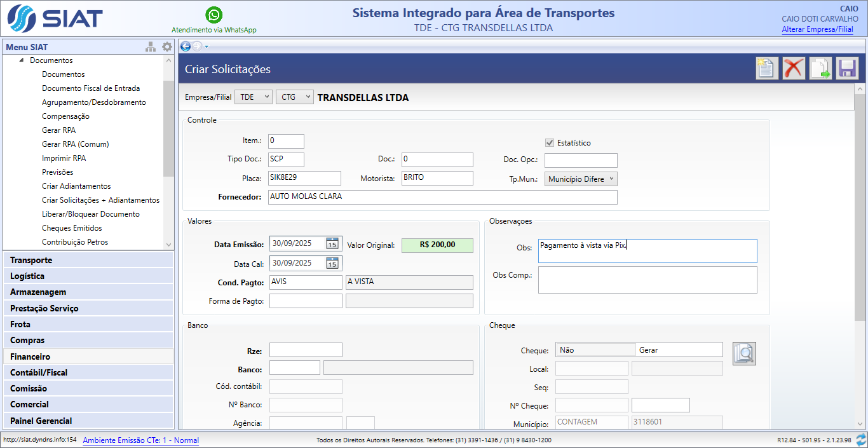Click into the Obs Comp. text field
868x448 pixels.
coord(647,280)
